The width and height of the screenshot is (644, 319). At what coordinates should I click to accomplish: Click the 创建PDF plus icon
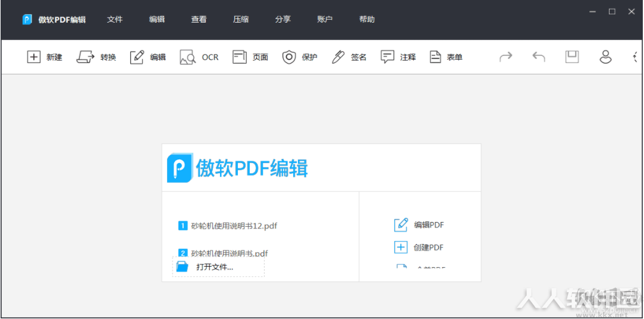tap(400, 248)
